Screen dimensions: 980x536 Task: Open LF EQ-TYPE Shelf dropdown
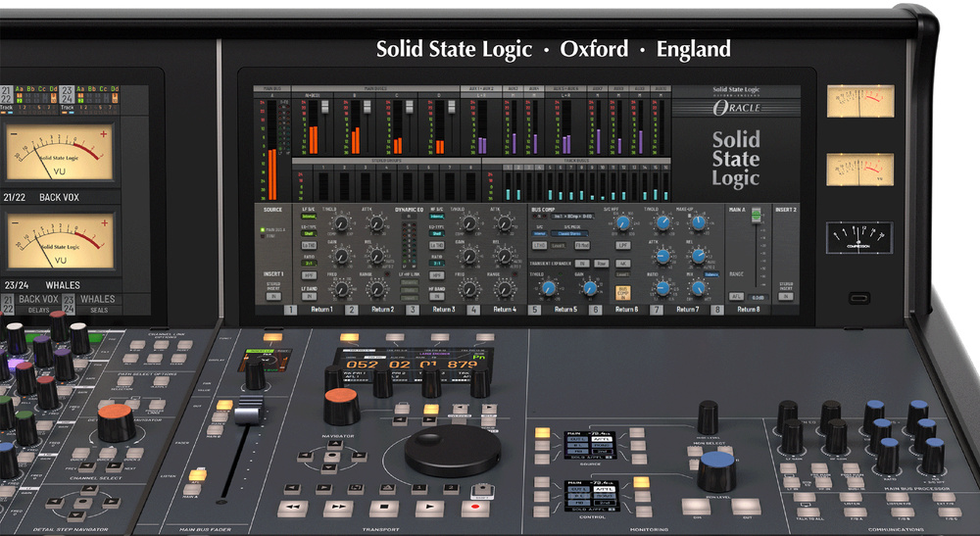(x=310, y=233)
